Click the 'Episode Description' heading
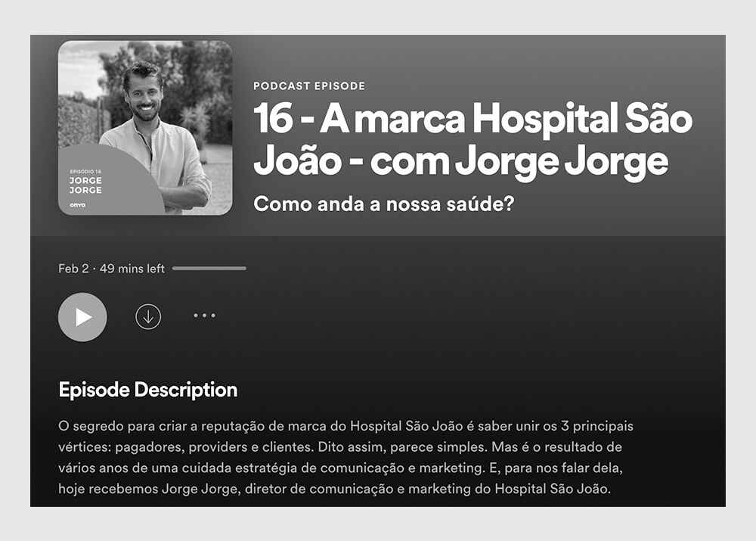756x541 pixels. pos(148,390)
